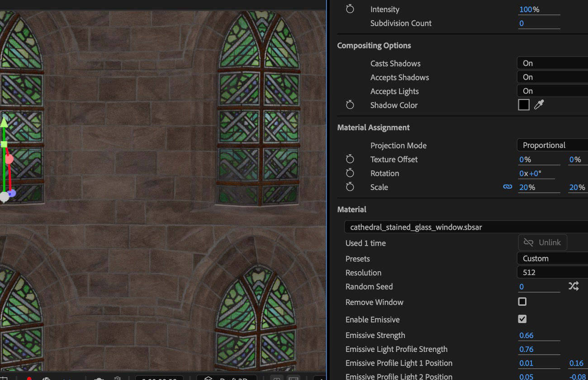Screen dimensions: 588x380
Task: Edit the vertical Texture Offset value
Action: click(575, 160)
